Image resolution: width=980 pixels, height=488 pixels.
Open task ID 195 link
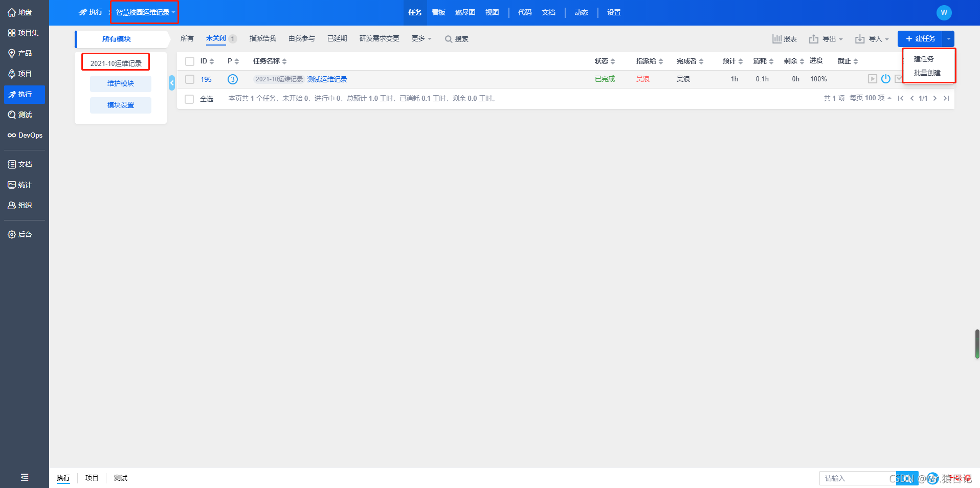(206, 79)
